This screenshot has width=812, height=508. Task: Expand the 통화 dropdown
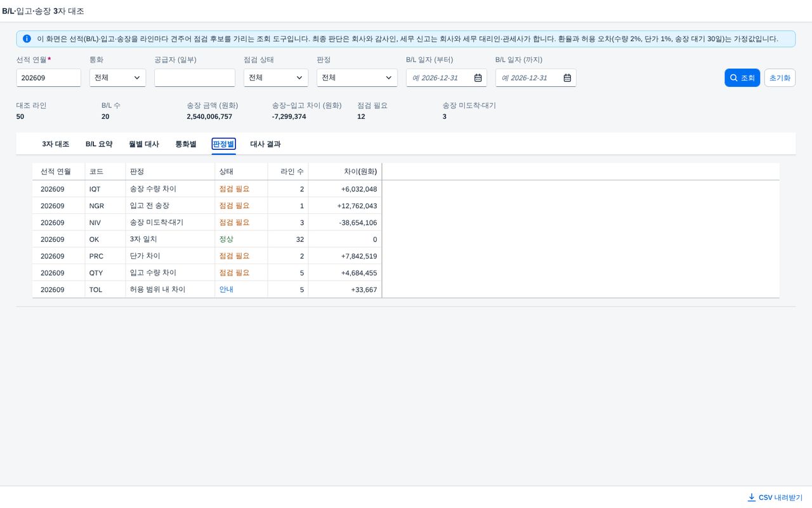[x=117, y=77]
